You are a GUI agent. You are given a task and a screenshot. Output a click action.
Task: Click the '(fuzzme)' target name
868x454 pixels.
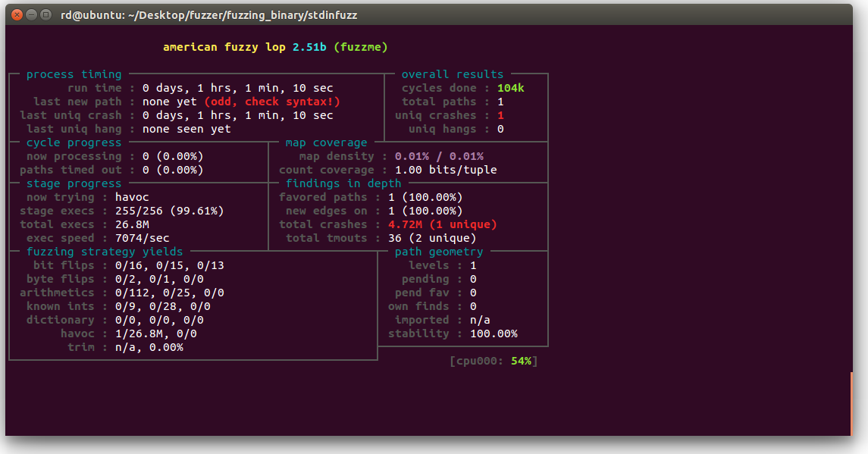360,47
